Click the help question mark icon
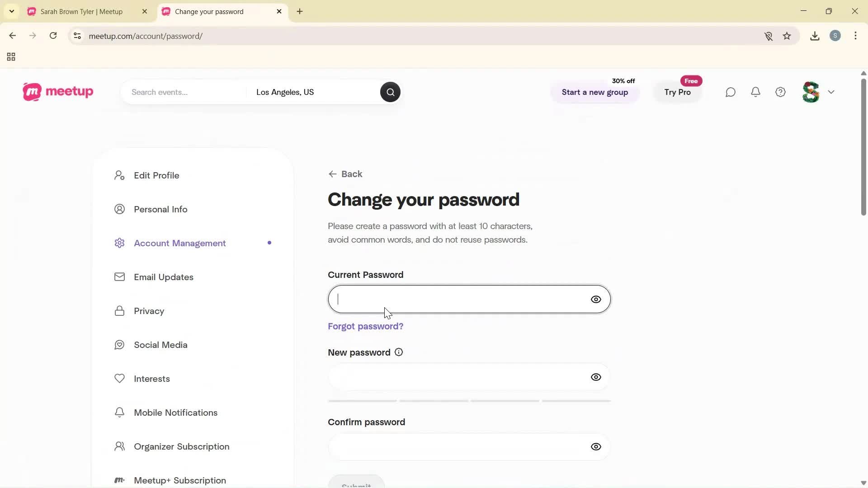Image resolution: width=868 pixels, height=488 pixels. tap(780, 92)
